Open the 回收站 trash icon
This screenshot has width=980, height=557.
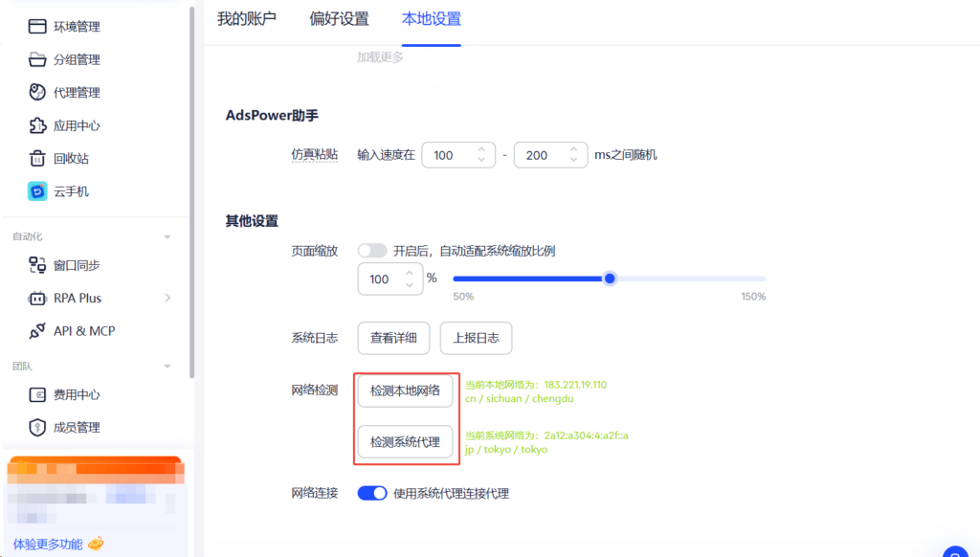coord(37,158)
